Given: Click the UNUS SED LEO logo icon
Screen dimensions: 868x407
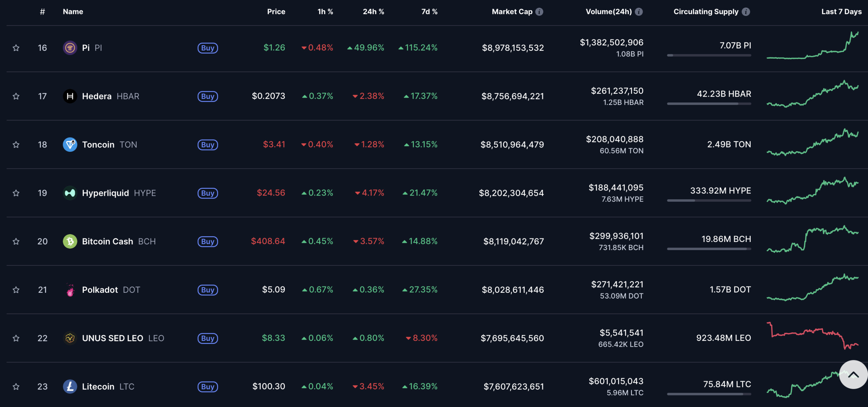Looking at the screenshot, I should point(70,338).
